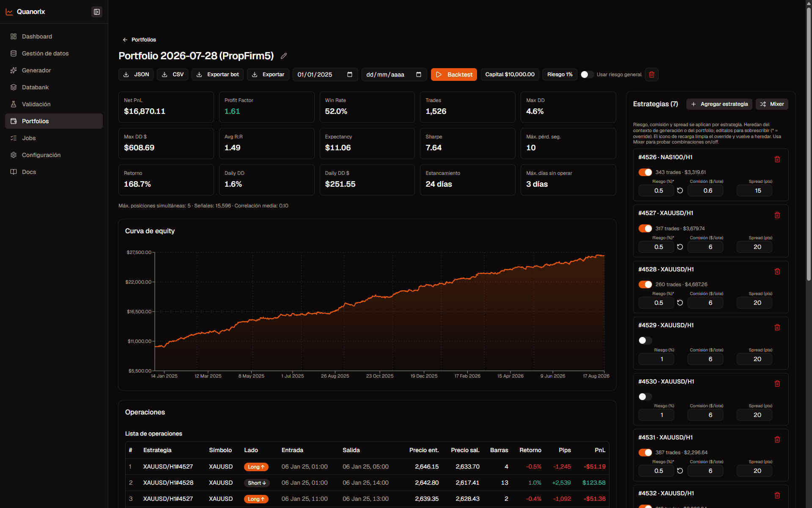Viewport: 812px width, 508px height.
Task: Disable strategy #4531 XAUUSD/H1 toggle
Action: click(645, 453)
